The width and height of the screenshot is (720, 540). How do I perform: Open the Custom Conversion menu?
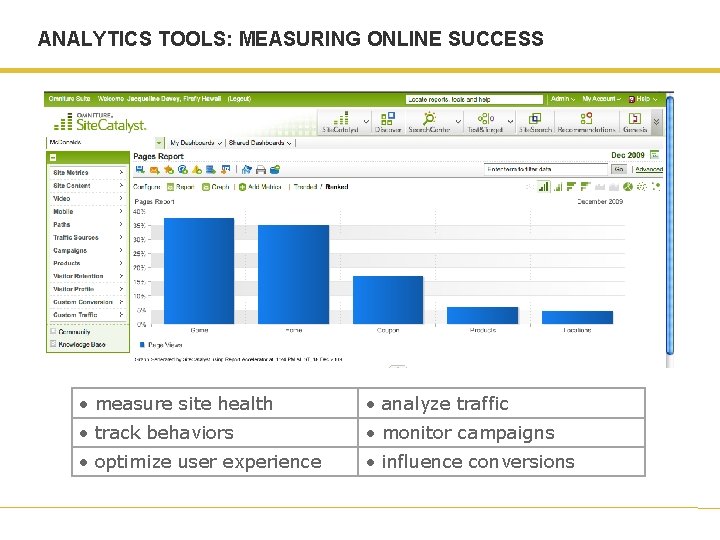point(88,302)
